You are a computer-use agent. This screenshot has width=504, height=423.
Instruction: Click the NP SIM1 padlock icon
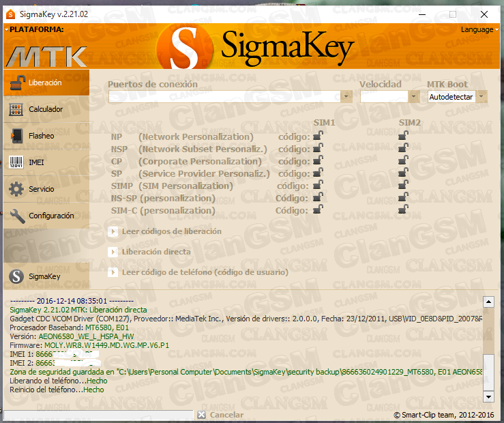318,136
